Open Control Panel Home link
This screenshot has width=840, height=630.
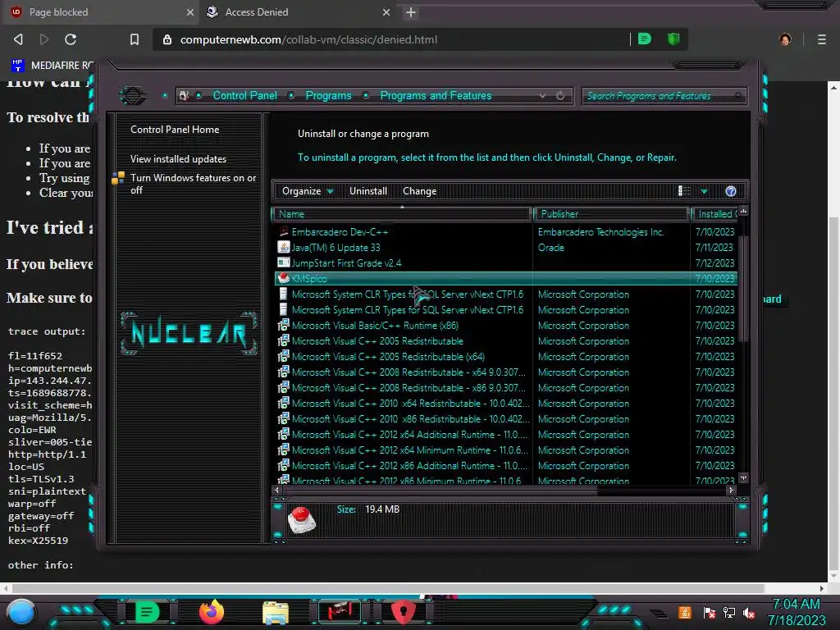(175, 129)
